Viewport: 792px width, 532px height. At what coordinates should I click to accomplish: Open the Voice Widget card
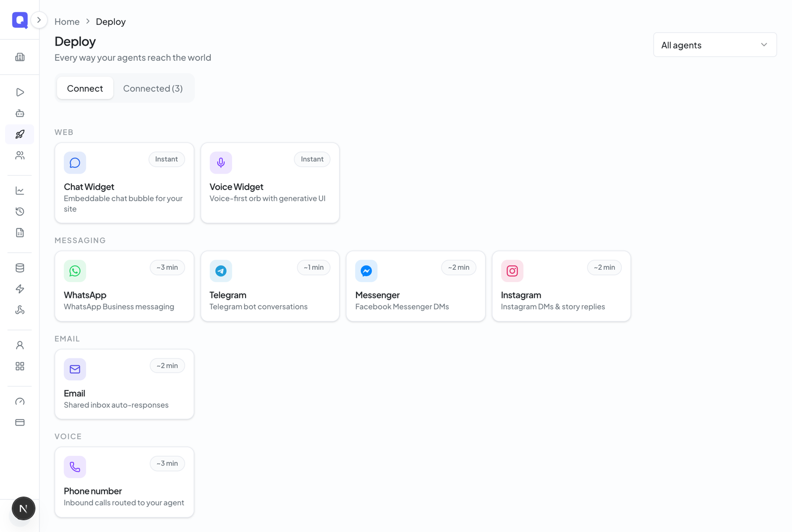(x=270, y=183)
